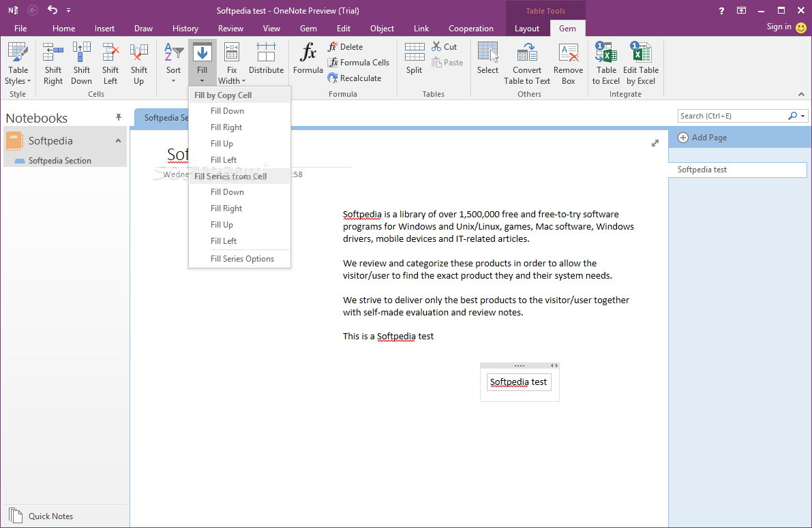Open the Fix Width dropdown
Viewport: 812px width, 528px height.
[x=232, y=63]
